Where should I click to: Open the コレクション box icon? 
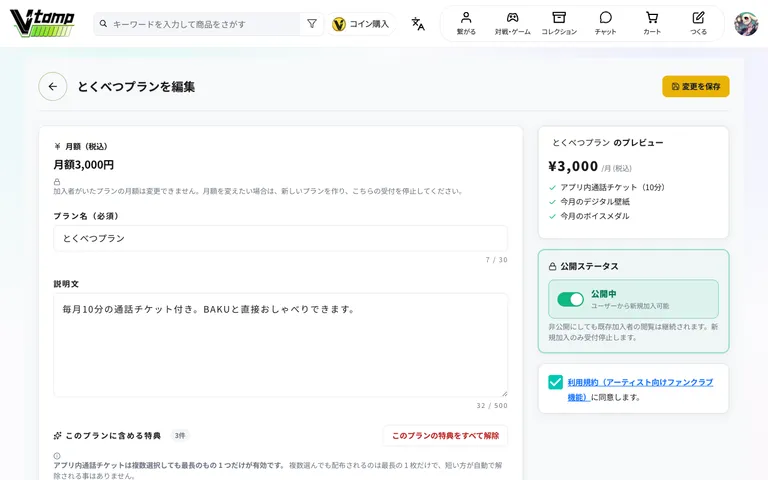point(559,18)
